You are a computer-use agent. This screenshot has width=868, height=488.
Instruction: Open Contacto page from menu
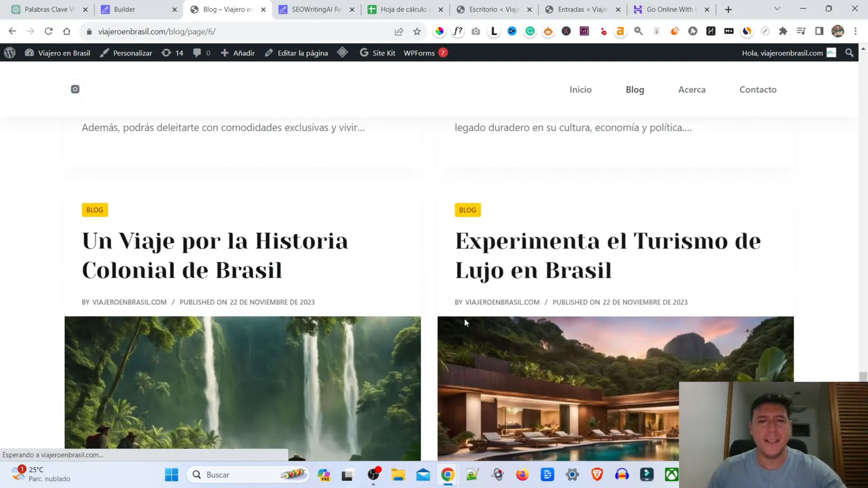(x=758, y=89)
